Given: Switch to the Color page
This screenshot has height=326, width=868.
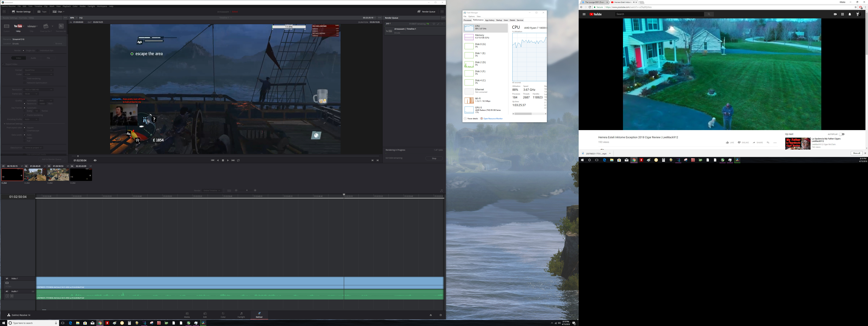Looking at the screenshot, I should click(223, 315).
